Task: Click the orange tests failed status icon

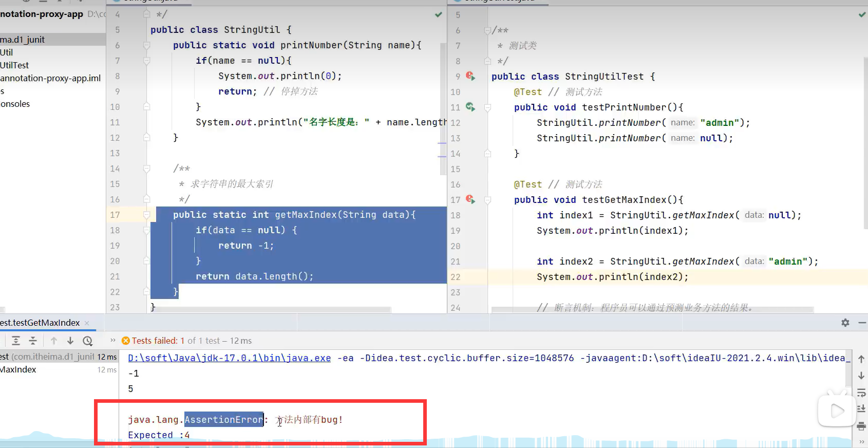Action: pos(125,341)
